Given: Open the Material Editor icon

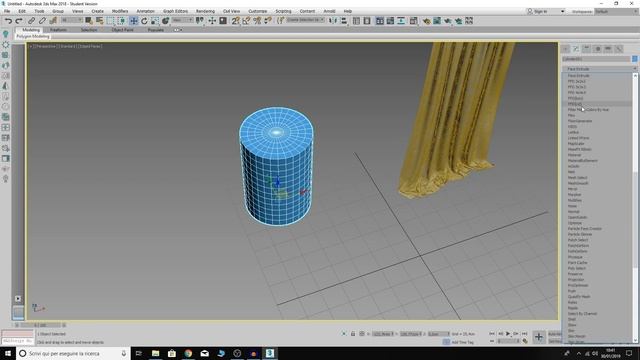Looking at the screenshot, I should tap(413, 20).
